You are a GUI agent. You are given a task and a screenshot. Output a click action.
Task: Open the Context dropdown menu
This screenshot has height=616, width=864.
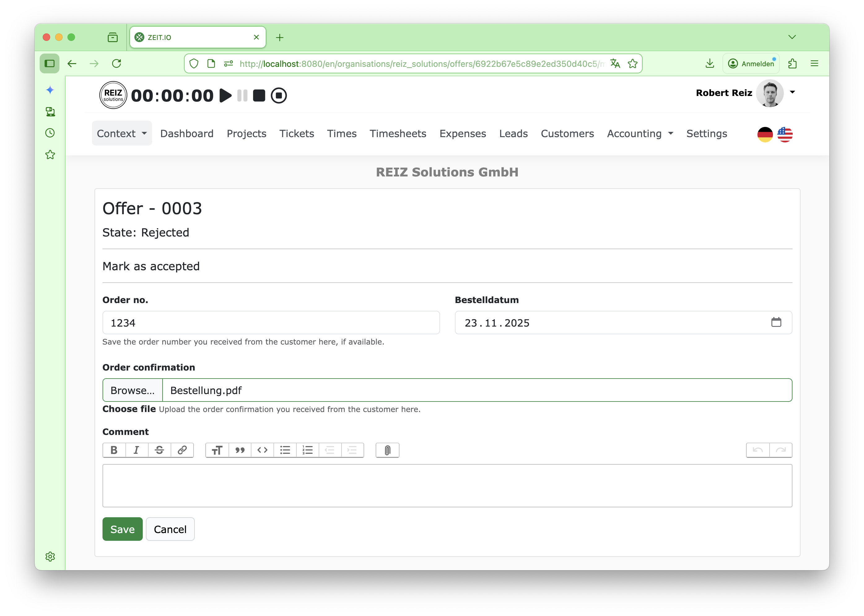(x=122, y=133)
